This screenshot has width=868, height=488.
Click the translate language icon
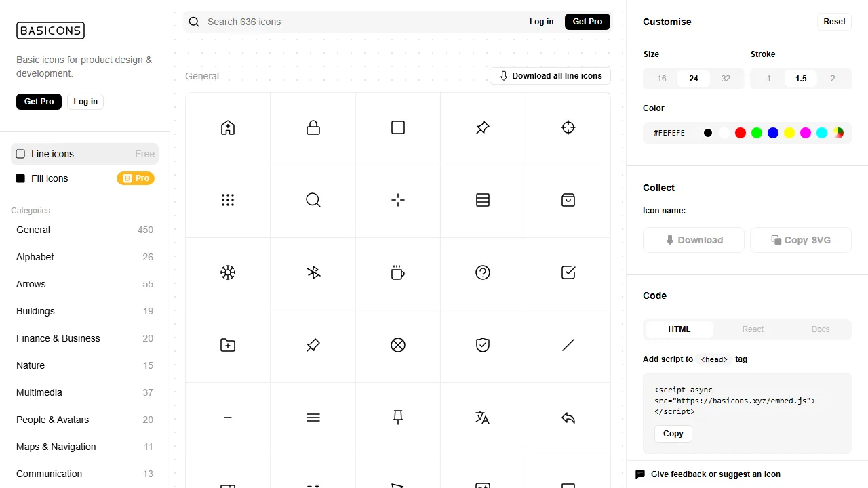pos(482,418)
